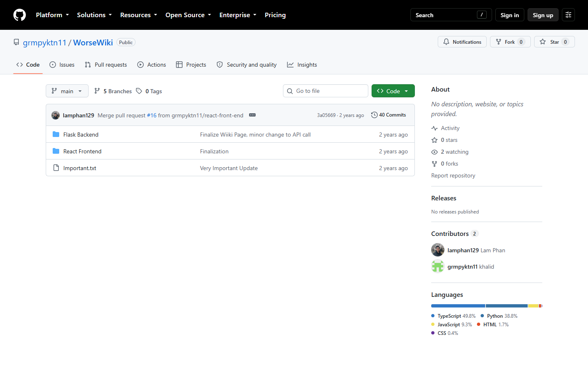
Task: Click the clock icon beside 40 Commits
Action: 374,115
